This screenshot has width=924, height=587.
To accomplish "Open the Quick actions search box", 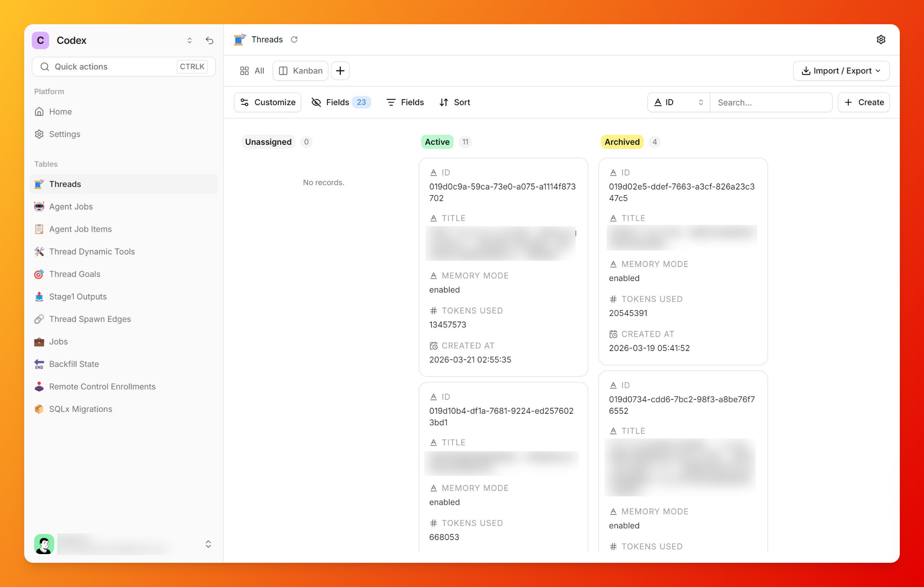I will pyautogui.click(x=124, y=67).
